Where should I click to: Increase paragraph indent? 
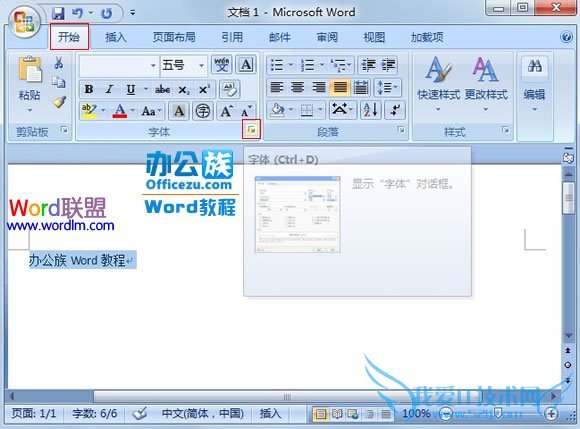[x=388, y=65]
